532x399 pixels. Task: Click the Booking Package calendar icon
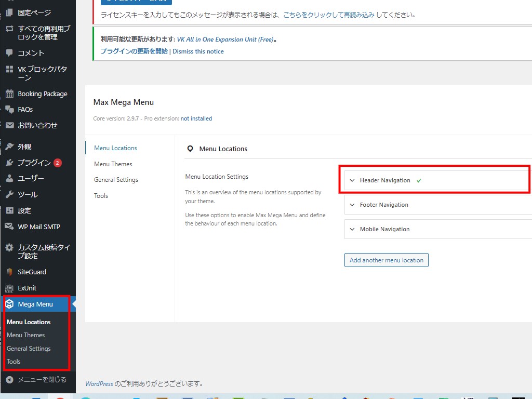point(9,94)
